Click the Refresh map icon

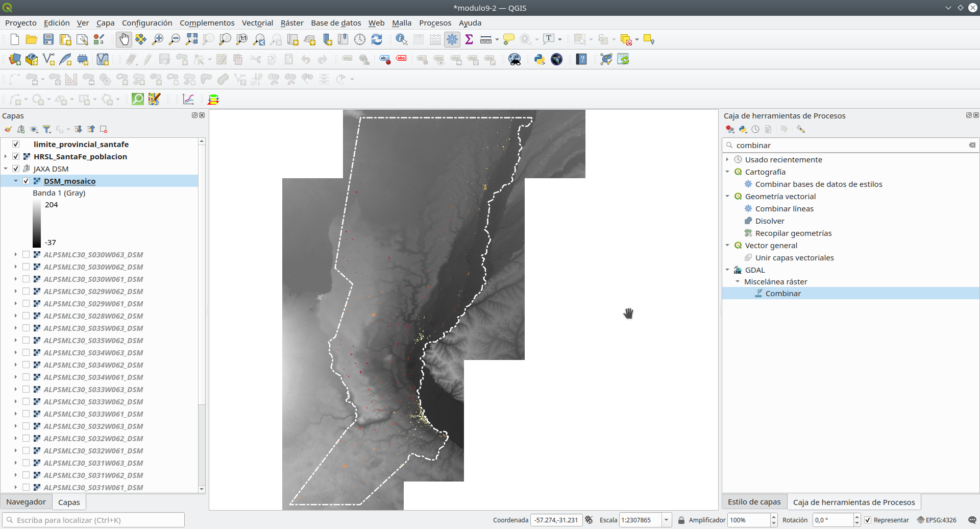tap(377, 39)
